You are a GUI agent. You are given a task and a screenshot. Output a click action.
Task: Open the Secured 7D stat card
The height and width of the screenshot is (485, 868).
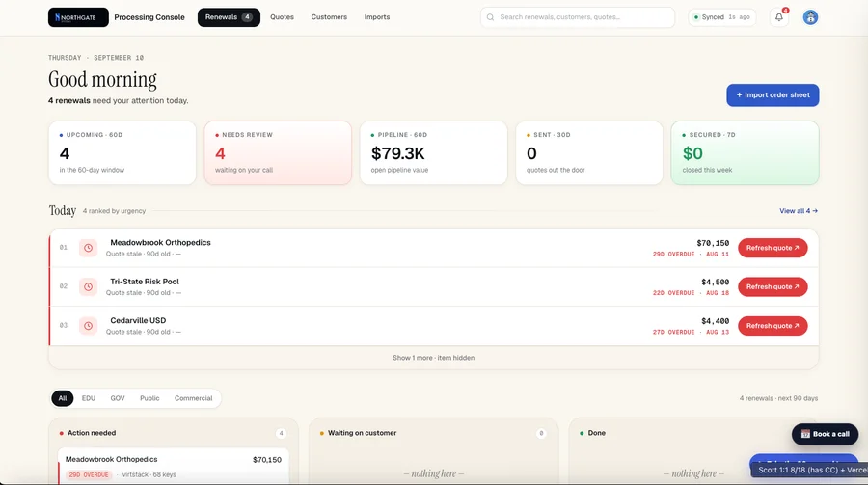pos(746,152)
